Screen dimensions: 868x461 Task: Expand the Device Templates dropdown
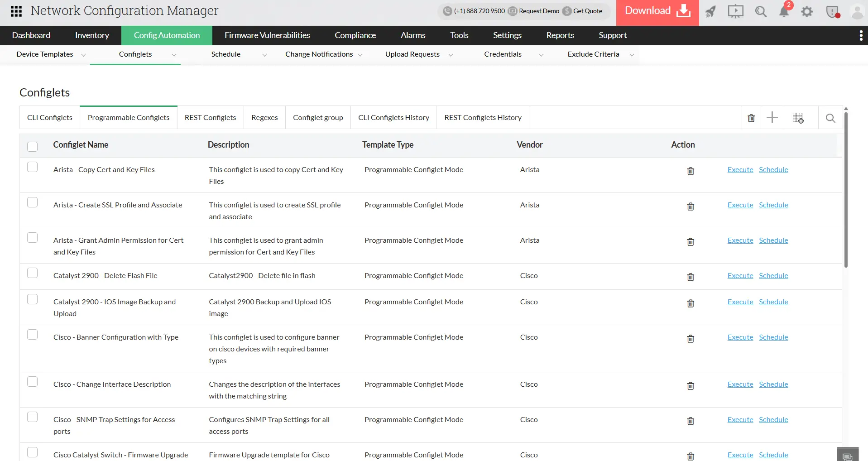83,55
